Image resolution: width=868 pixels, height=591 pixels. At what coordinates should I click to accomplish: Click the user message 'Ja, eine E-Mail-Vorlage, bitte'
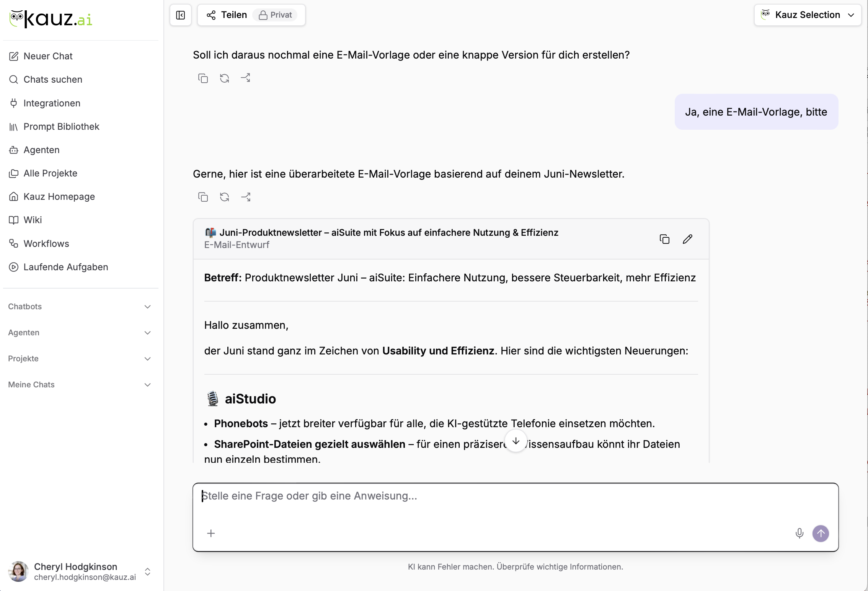(756, 112)
